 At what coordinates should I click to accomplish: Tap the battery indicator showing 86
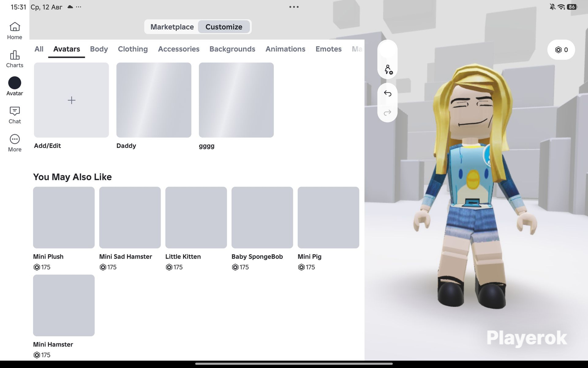coord(572,7)
